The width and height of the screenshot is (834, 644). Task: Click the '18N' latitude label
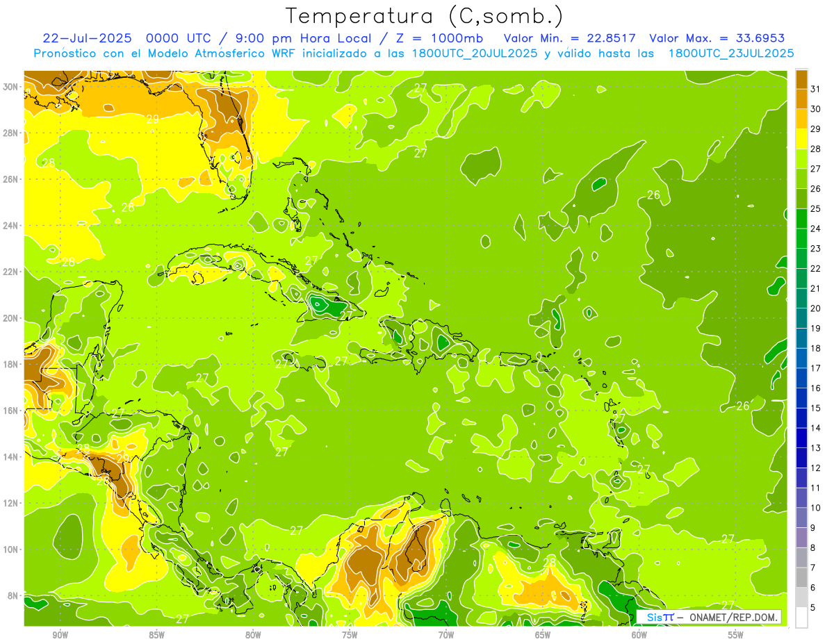(10, 364)
